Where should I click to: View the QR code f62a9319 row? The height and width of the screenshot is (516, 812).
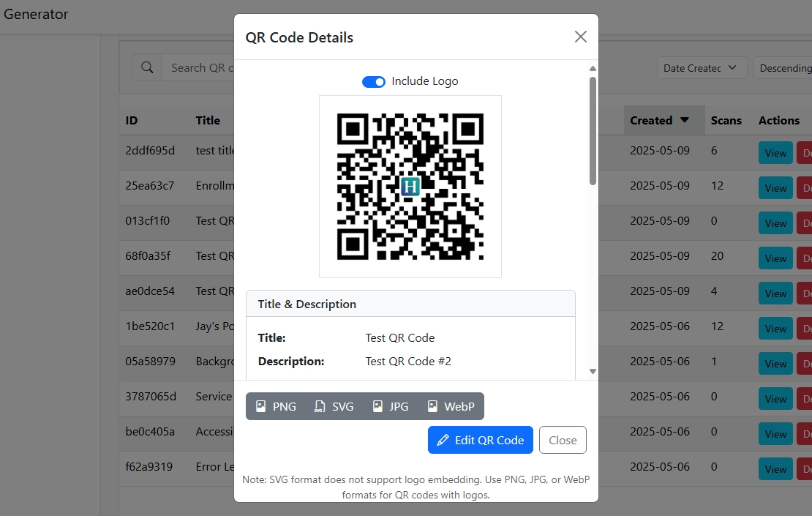pos(775,469)
